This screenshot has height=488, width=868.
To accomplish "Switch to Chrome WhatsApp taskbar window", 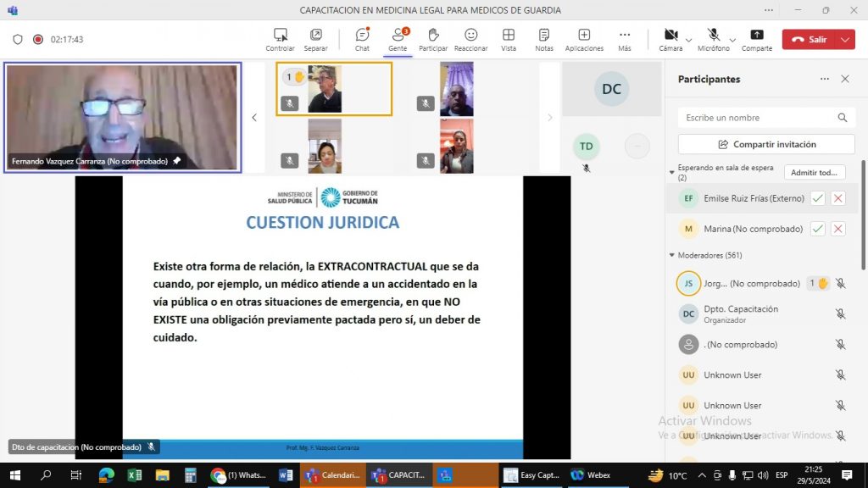I will coord(238,475).
